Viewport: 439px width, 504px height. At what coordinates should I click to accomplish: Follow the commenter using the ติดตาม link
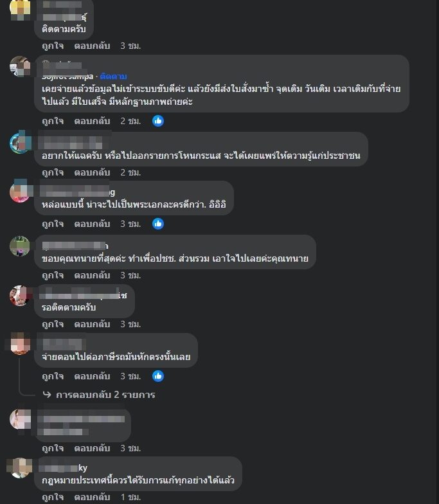[113, 76]
